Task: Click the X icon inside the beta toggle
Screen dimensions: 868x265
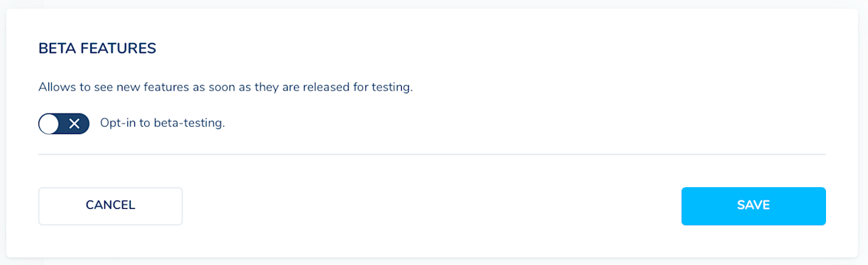Action: 74,124
